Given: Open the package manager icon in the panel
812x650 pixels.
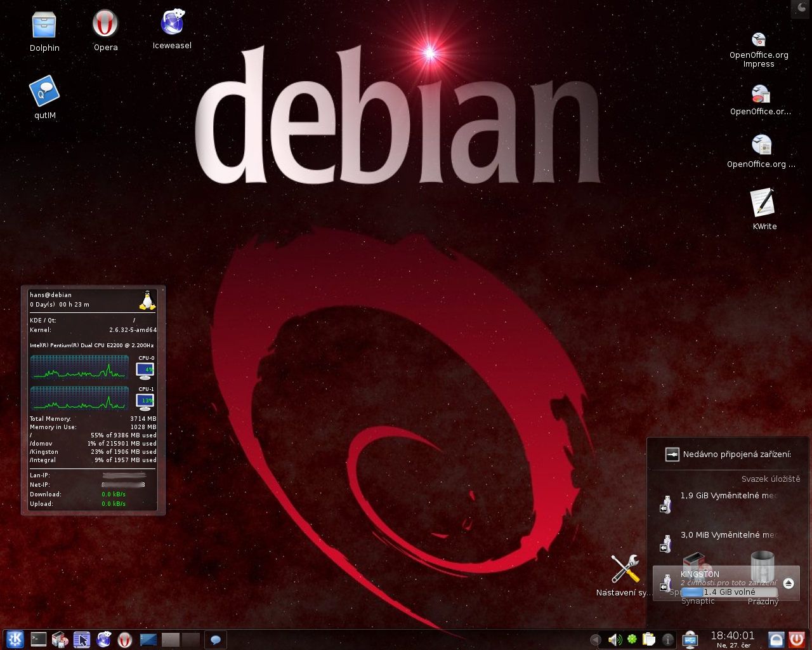Looking at the screenshot, I should pos(60,639).
